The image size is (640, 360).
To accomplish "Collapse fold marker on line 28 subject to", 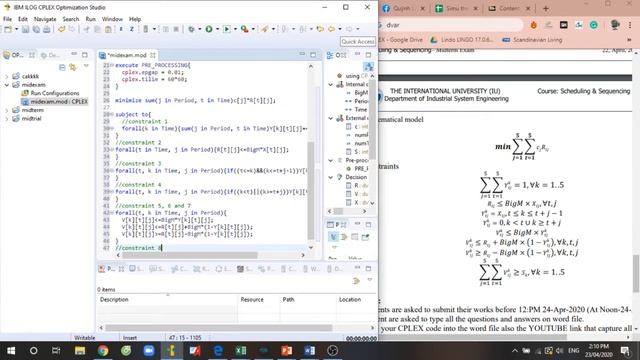I will point(112,115).
